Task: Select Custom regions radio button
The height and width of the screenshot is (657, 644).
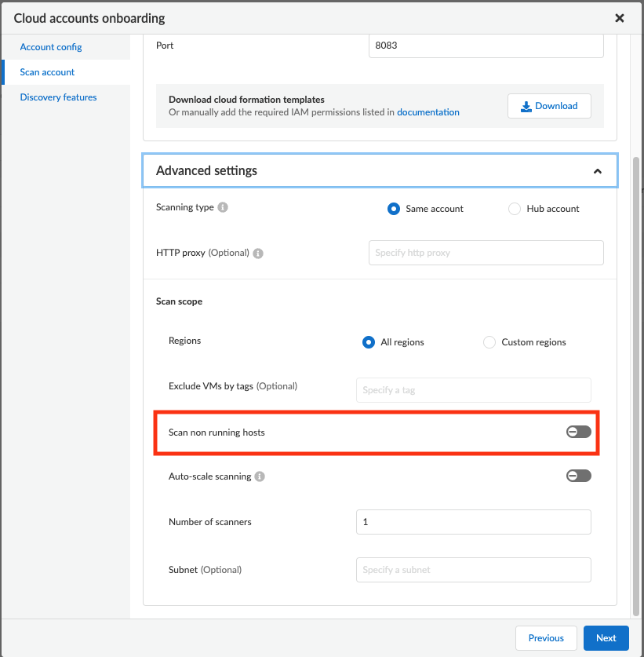Action: [x=489, y=342]
